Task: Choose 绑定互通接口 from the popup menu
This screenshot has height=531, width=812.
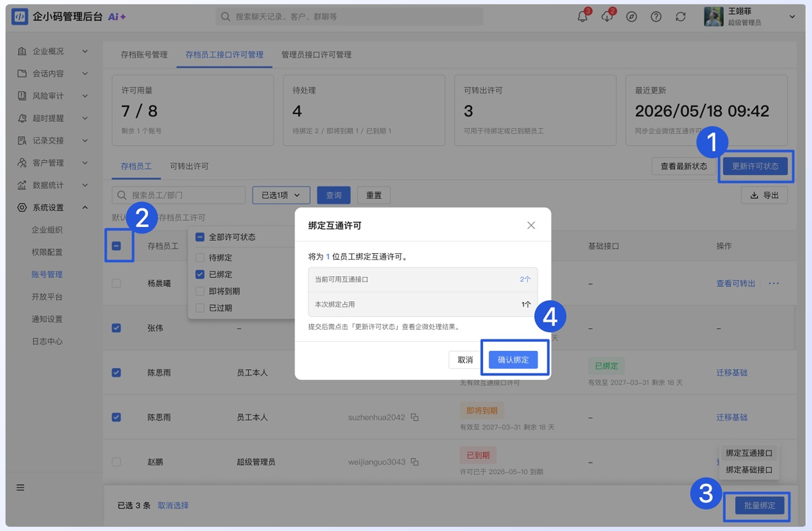Action: 749,453
